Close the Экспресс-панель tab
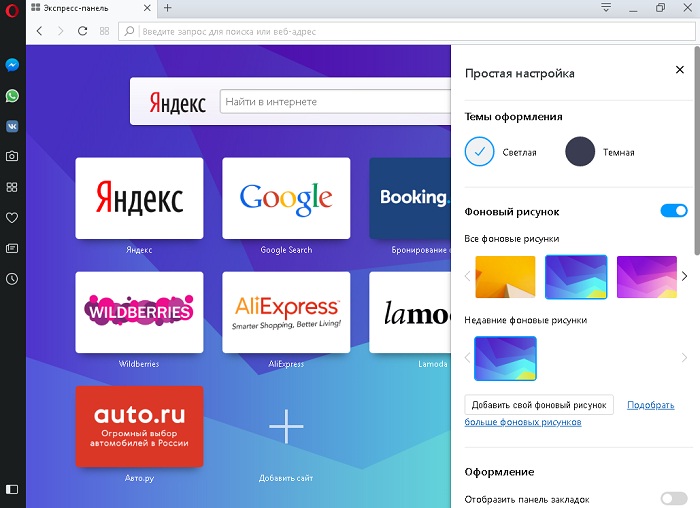The width and height of the screenshot is (700, 508). point(147,8)
